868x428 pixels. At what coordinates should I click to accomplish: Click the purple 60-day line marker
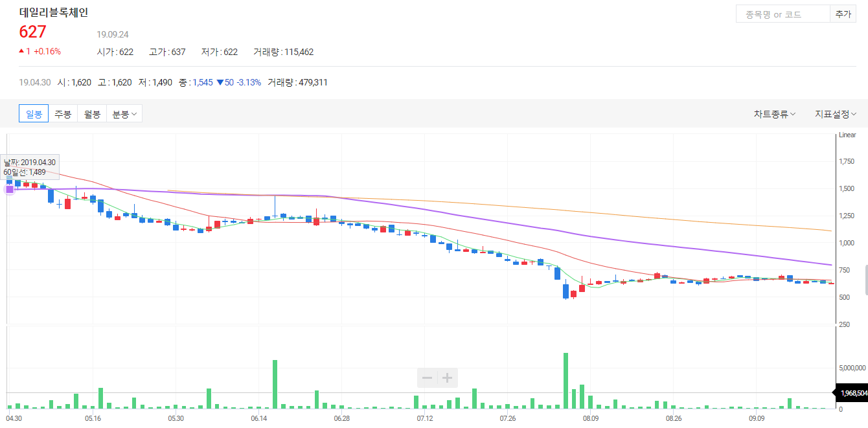(9, 189)
